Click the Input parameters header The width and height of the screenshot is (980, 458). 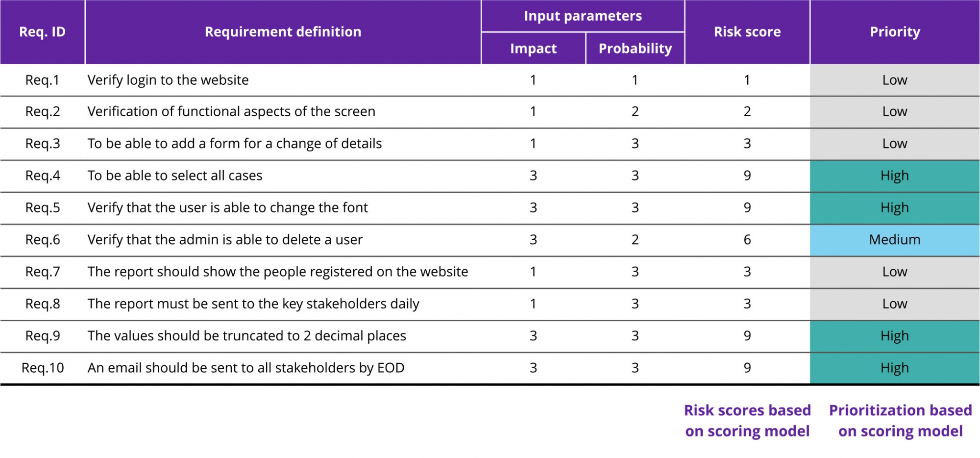pyautogui.click(x=583, y=16)
